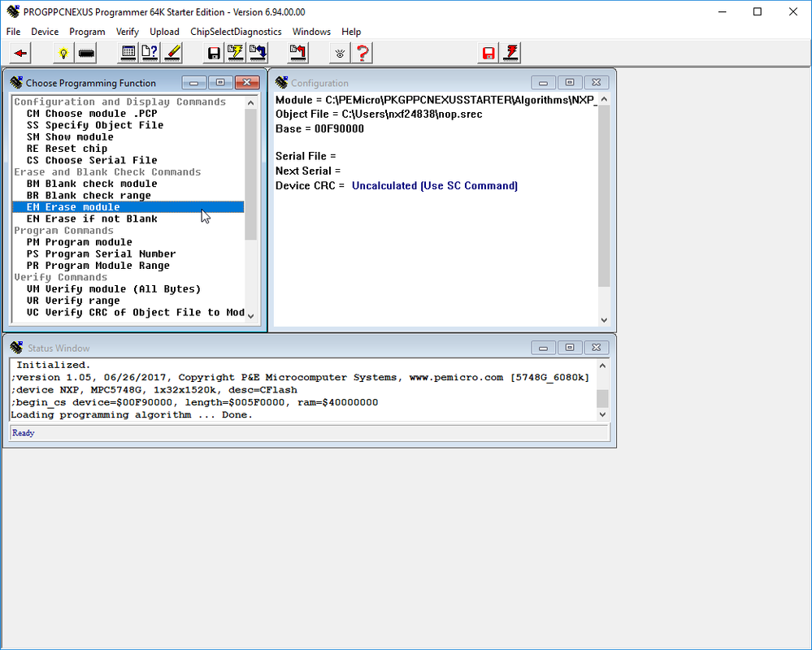This screenshot has width=812, height=650.
Task: Click the Configuration pane scroll-up arrow
Action: point(604,99)
